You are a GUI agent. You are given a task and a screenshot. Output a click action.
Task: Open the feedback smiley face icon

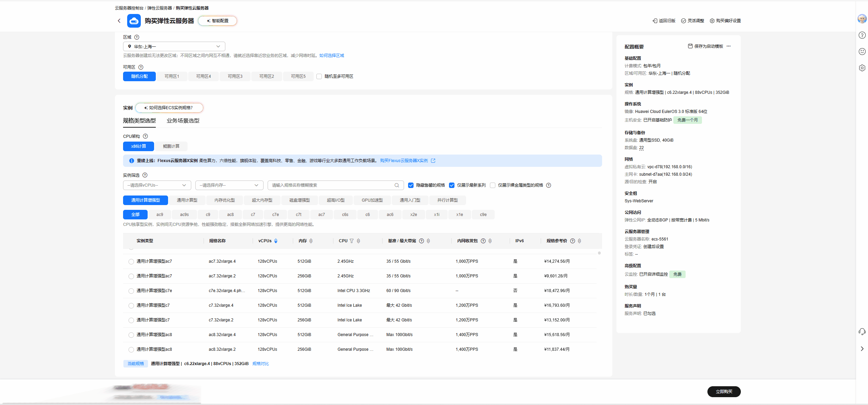pyautogui.click(x=862, y=52)
